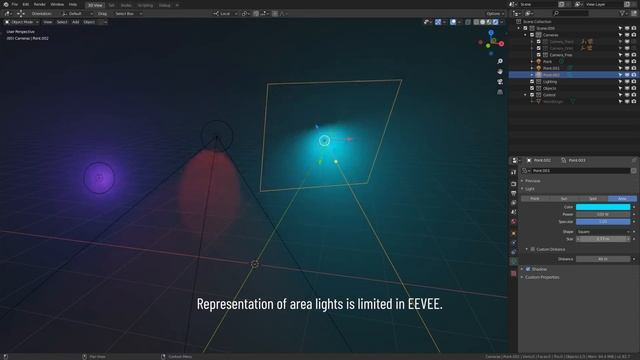Screen dimensions: 640x360
Task: Open the pivot point selector
Action: point(245,13)
